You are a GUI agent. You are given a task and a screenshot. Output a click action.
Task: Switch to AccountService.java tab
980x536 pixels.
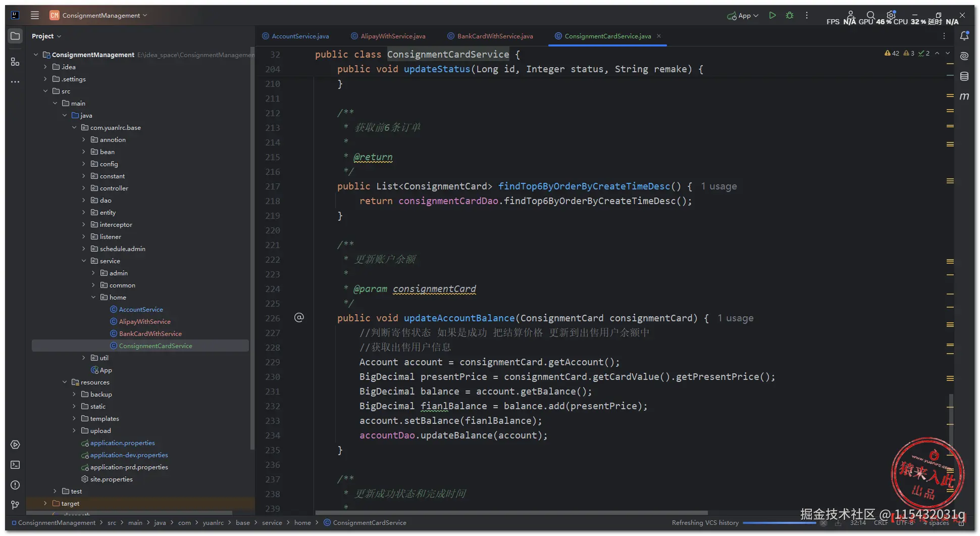click(x=296, y=36)
